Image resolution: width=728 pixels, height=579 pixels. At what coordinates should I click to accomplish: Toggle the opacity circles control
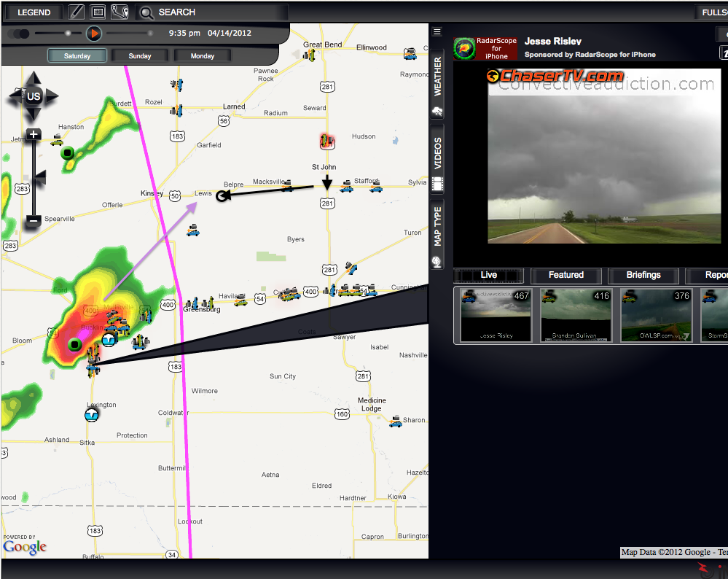tap(20, 34)
